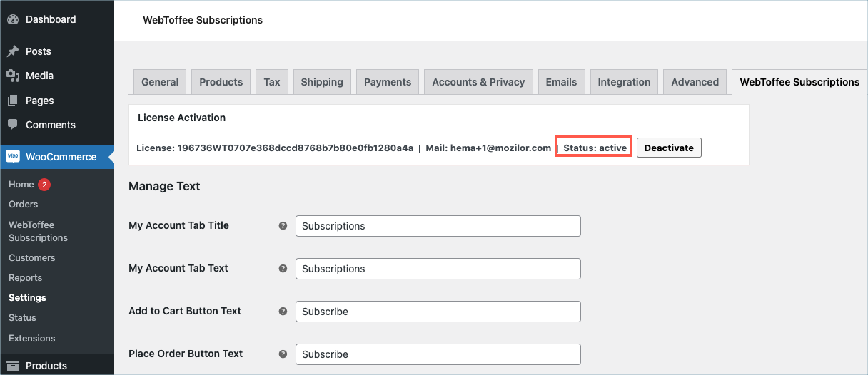Click the Manage Text heading

[164, 187]
